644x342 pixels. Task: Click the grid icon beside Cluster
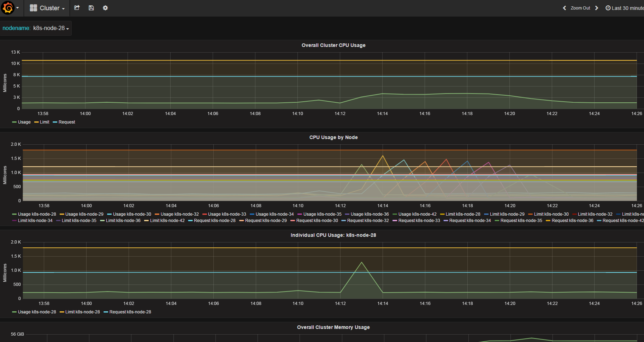(34, 8)
